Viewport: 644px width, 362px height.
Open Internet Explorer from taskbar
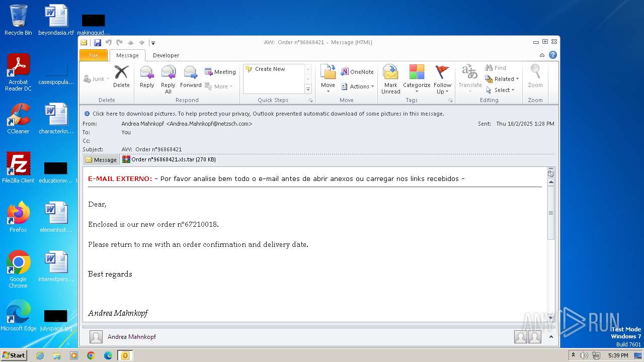[x=40, y=355]
